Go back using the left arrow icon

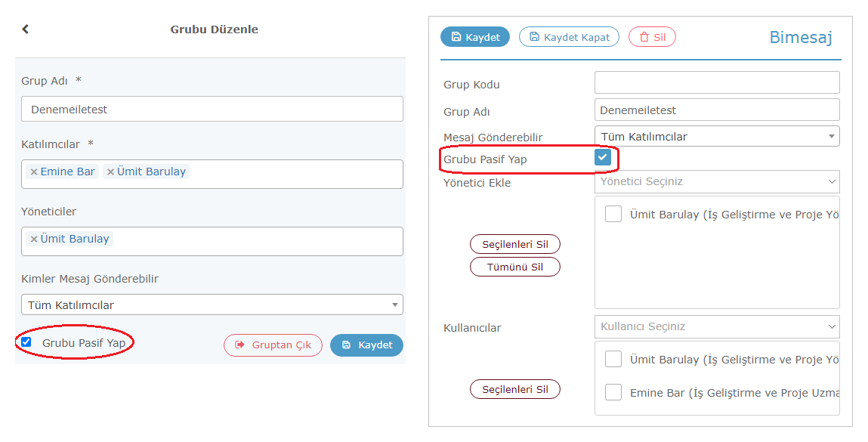[26, 29]
